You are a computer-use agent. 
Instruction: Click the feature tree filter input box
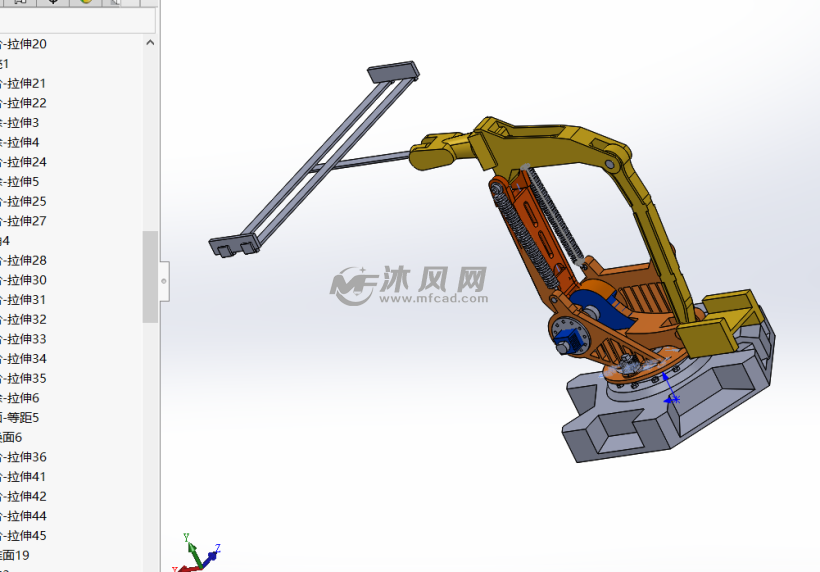pyautogui.click(x=76, y=21)
